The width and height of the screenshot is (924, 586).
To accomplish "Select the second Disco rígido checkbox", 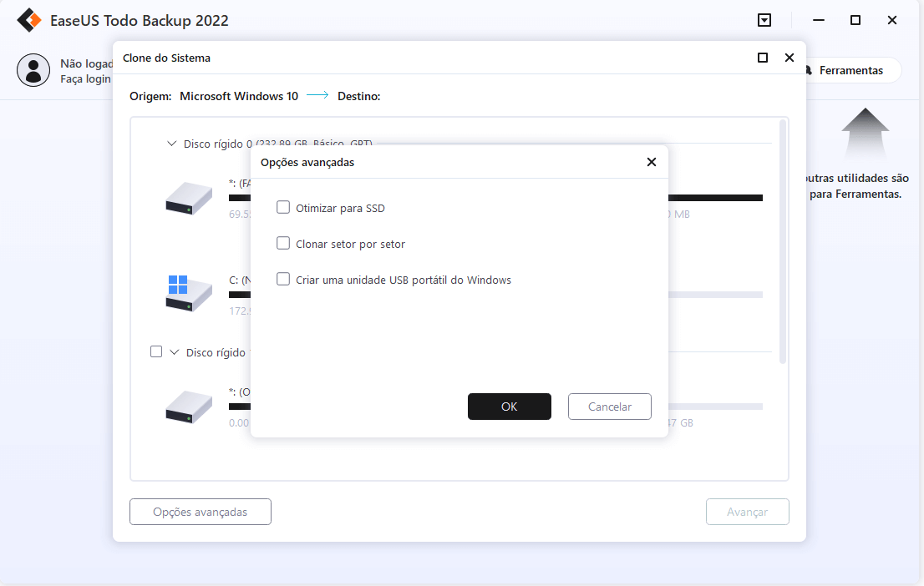I will point(156,351).
